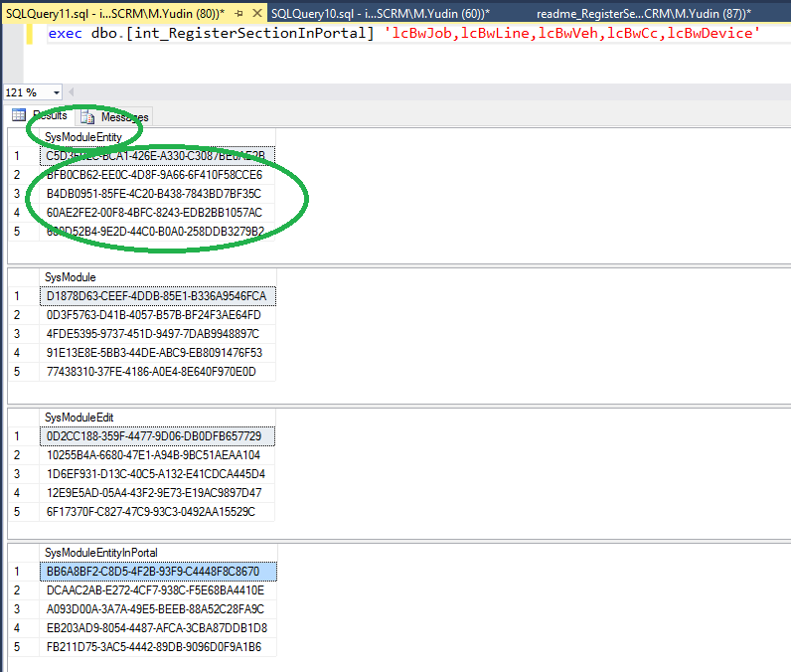Click the Messages tab icon
791x672 pixels.
87,117
